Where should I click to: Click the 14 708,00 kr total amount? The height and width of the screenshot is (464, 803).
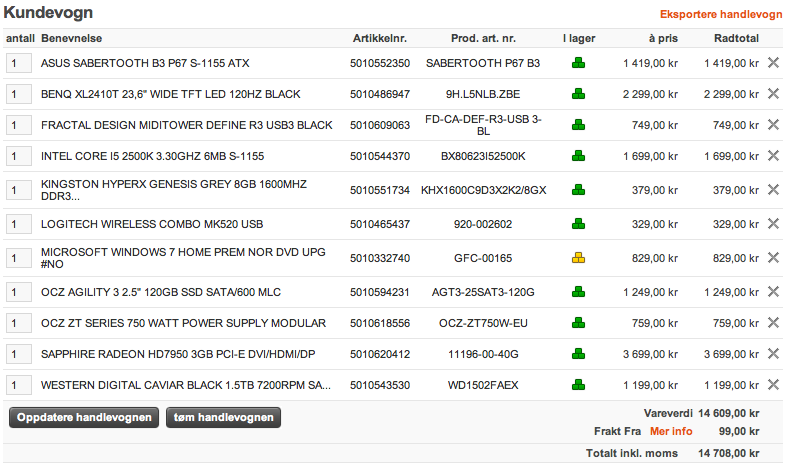729,453
